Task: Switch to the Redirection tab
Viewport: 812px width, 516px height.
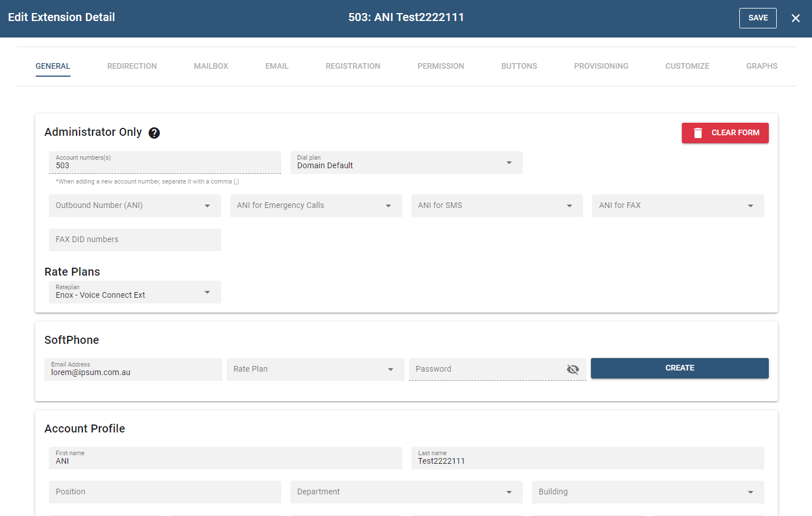Action: (x=132, y=66)
